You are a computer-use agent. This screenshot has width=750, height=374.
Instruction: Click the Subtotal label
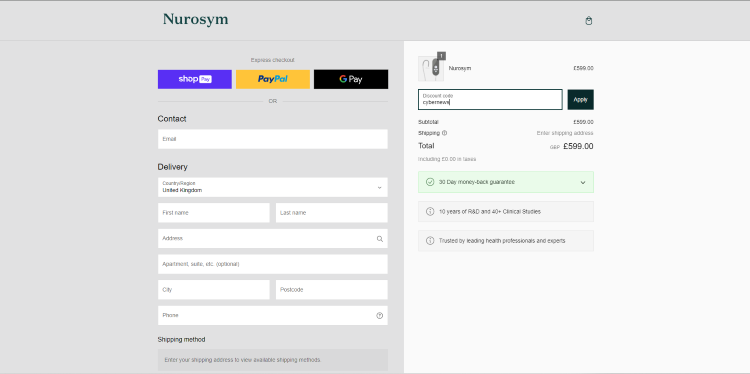(x=428, y=122)
